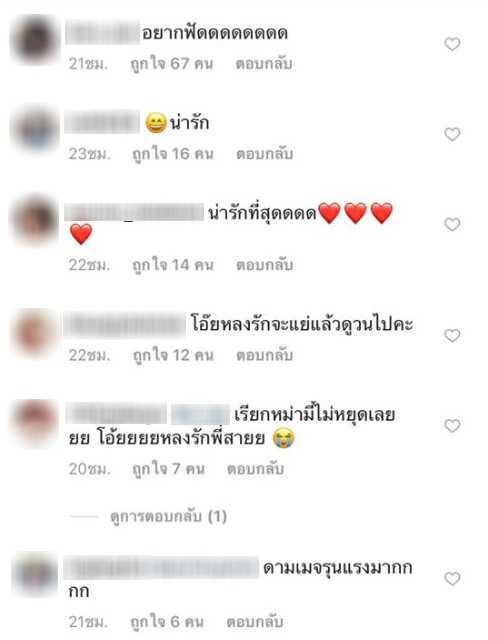
Task: Reply to the อยากฟัดดดด comment
Action: 264,64
